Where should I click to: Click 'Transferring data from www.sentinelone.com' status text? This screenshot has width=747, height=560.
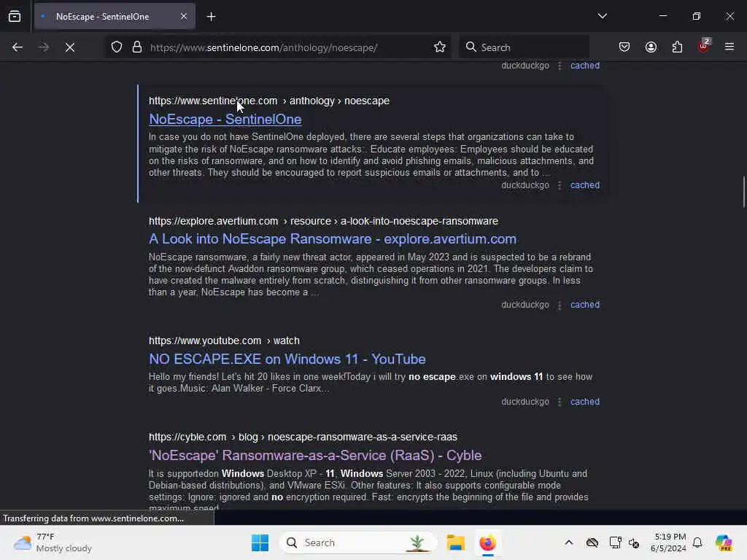point(93,518)
